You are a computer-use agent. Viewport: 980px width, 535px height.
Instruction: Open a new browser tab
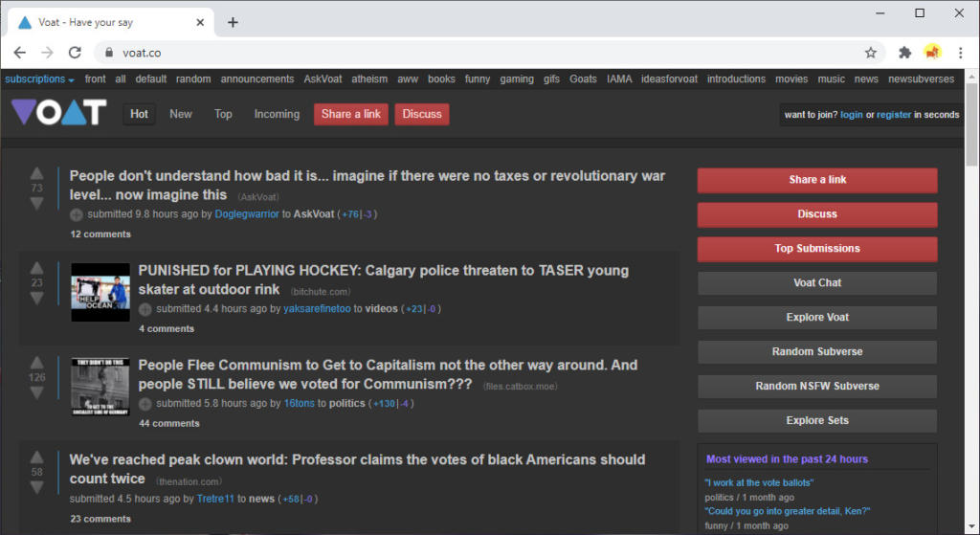pyautogui.click(x=233, y=23)
